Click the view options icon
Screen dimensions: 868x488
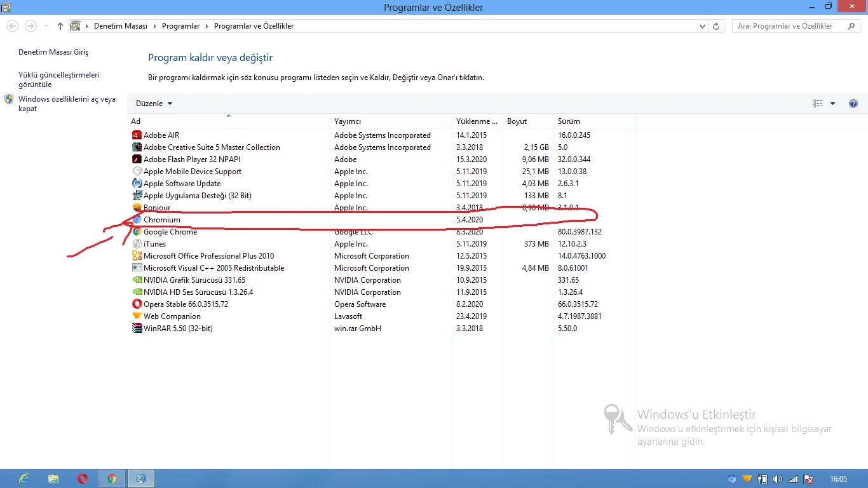click(x=818, y=104)
